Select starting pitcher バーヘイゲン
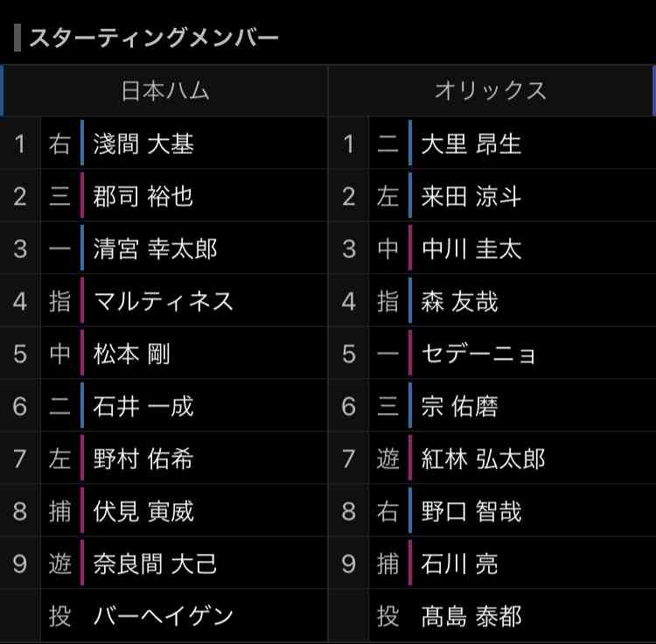 [x=164, y=616]
